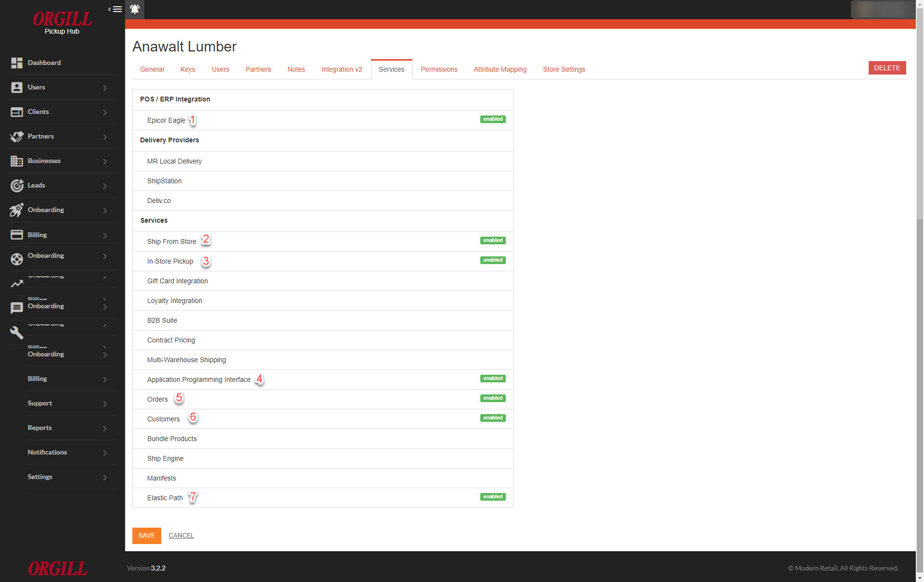Image resolution: width=924 pixels, height=582 pixels.
Task: Select the B2B Suite row
Action: click(x=323, y=320)
